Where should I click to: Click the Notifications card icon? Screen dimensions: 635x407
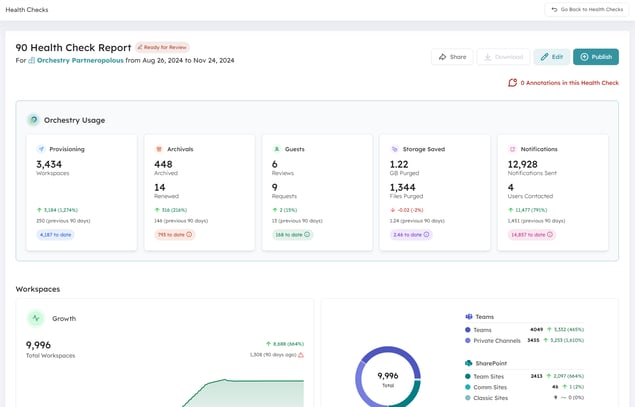[513, 149]
